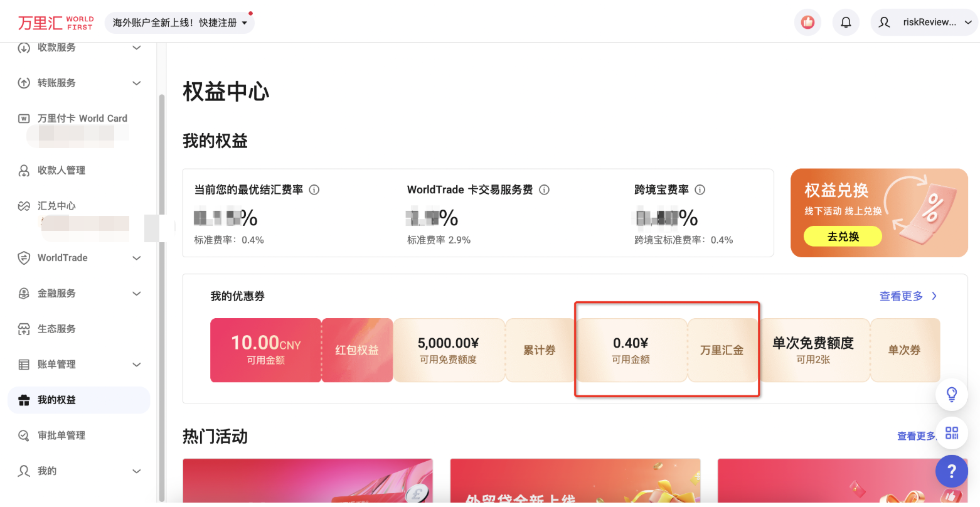Click the 收款服务 sidebar icon
Image resolution: width=980 pixels, height=507 pixels.
[x=24, y=48]
